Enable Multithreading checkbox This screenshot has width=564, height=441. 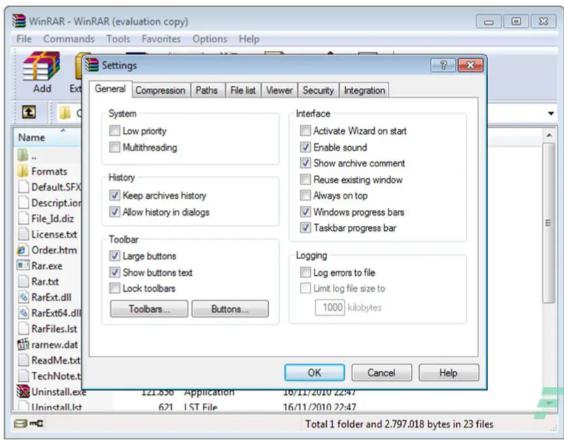tap(114, 147)
